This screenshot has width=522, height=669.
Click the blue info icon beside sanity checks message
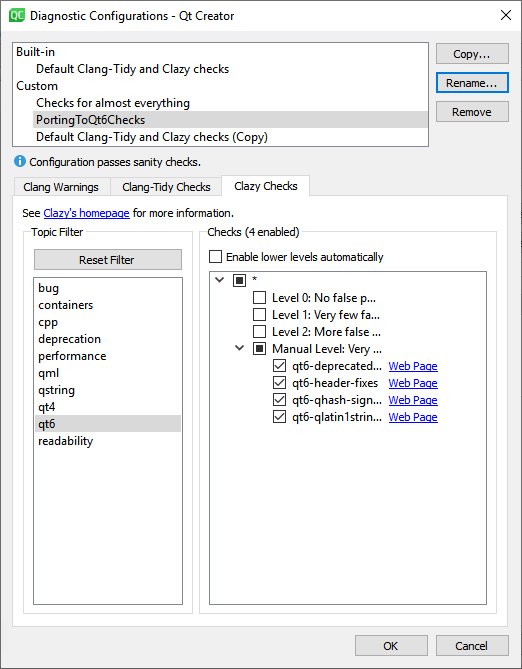point(20,161)
